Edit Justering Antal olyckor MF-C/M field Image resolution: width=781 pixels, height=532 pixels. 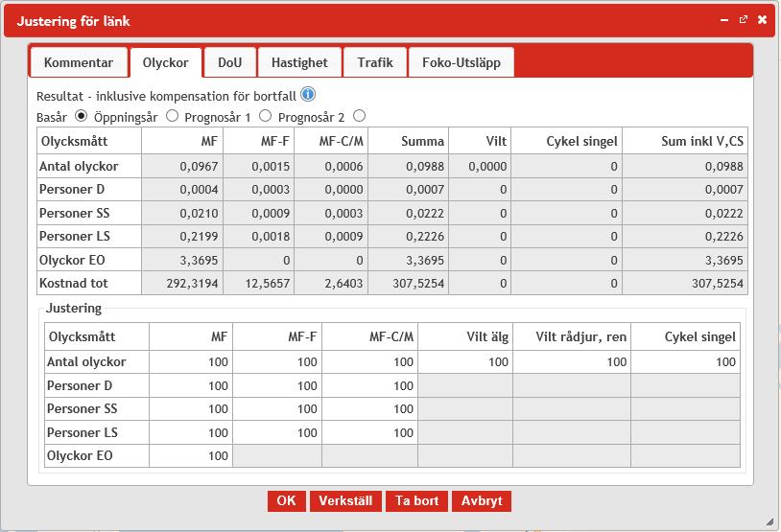369,361
